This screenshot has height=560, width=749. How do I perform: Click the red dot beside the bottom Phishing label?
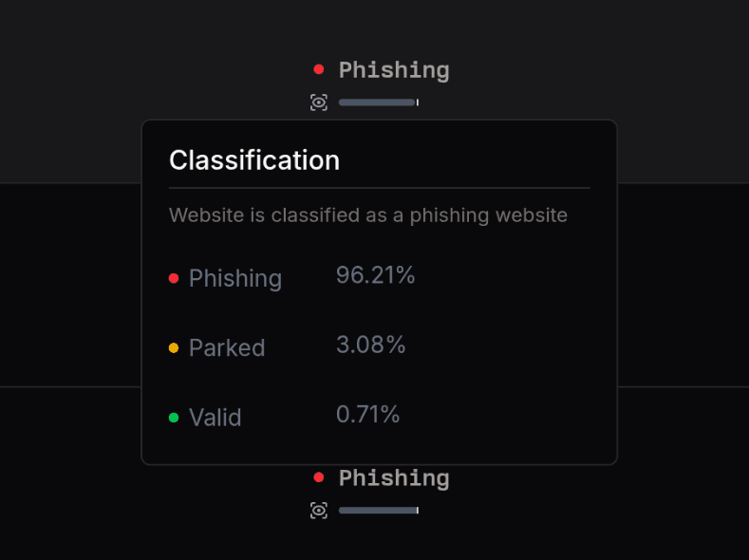(319, 477)
